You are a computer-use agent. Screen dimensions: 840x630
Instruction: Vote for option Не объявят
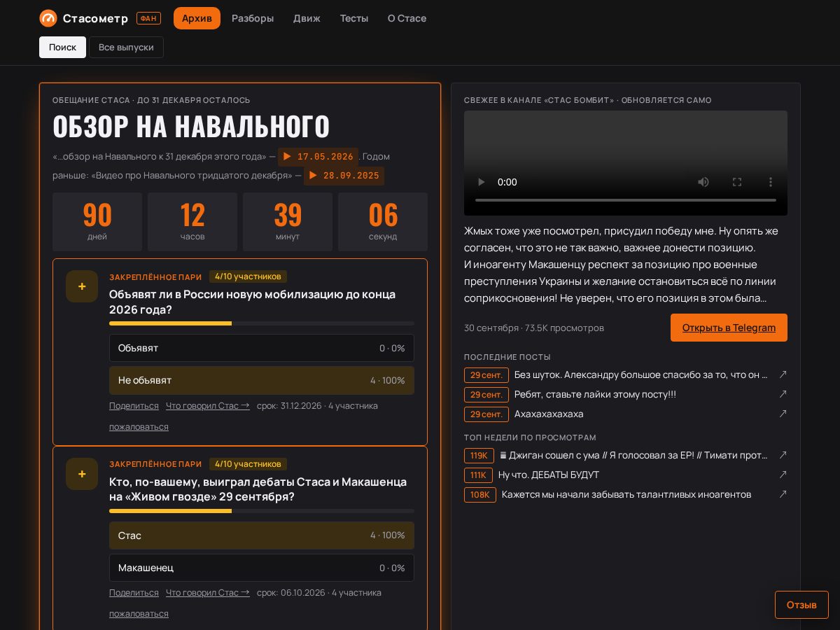pos(262,380)
